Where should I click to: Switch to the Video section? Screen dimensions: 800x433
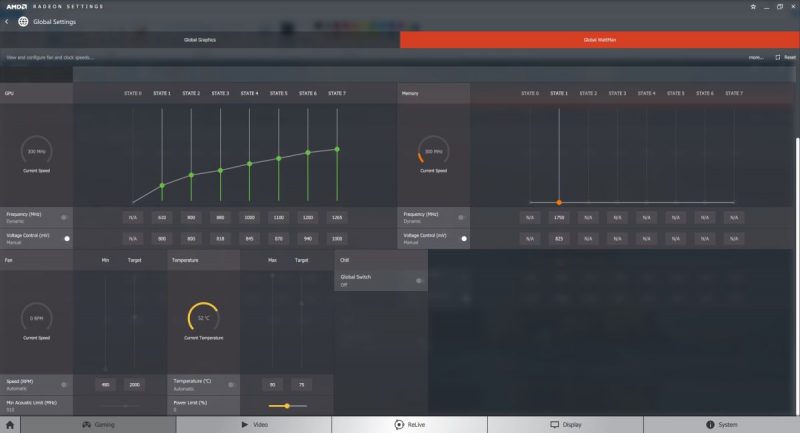(254, 424)
